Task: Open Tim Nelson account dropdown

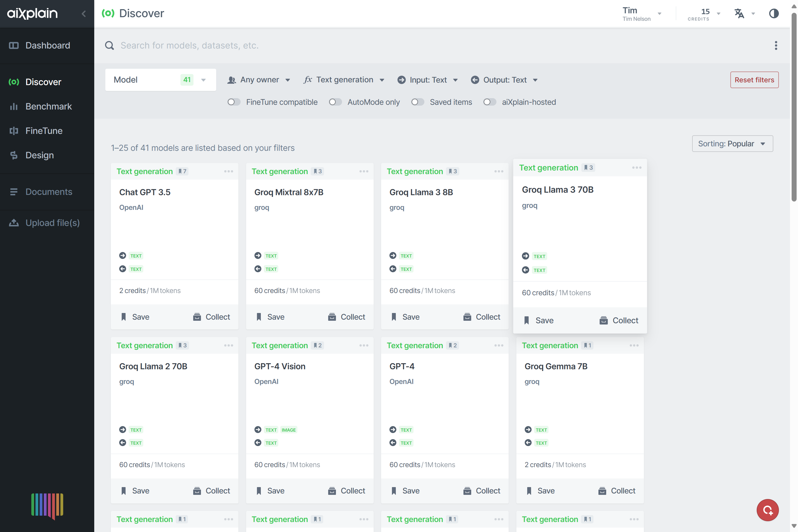Action: pos(642,14)
